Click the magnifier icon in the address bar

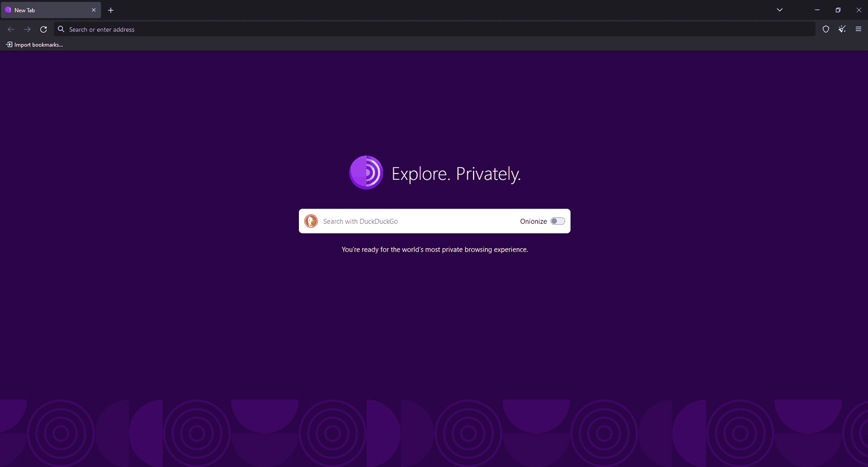pos(60,29)
